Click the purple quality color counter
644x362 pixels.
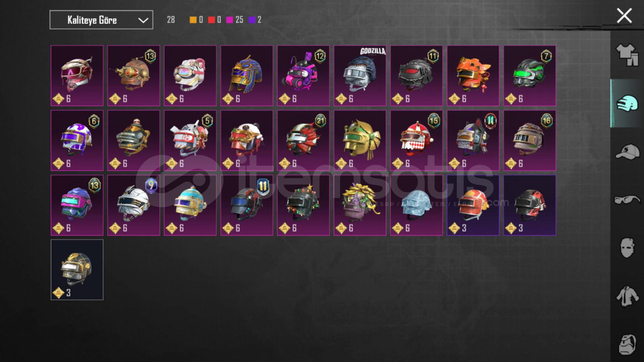[x=255, y=20]
